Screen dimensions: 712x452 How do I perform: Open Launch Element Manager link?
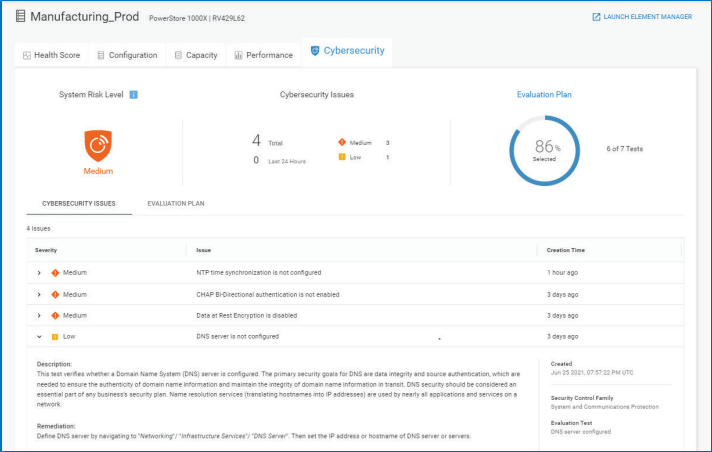pos(643,17)
